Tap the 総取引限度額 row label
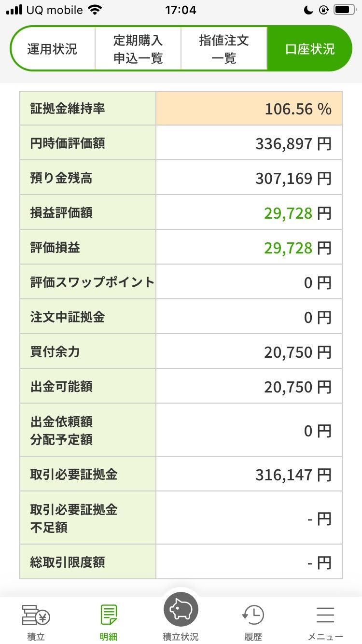 click(68, 562)
